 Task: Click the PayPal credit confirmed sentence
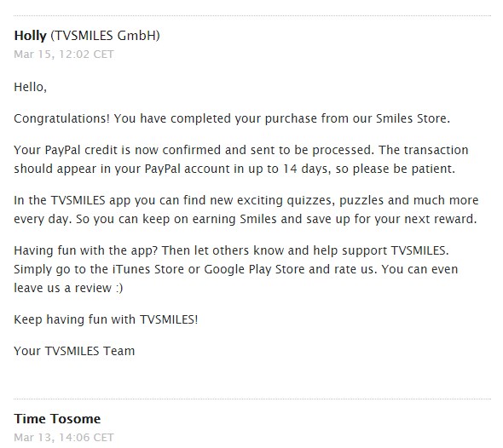coord(194,150)
